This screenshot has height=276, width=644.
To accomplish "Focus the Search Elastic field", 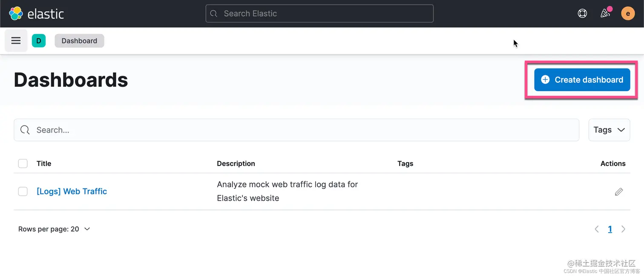I will pyautogui.click(x=319, y=14).
